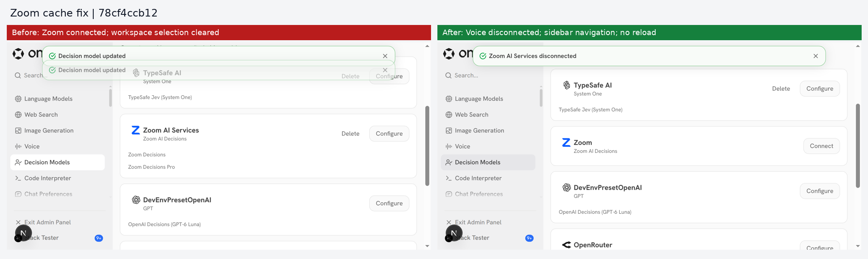
Task: Click 'Zoom Decisions Pro' text in Before panel
Action: pyautogui.click(x=151, y=167)
